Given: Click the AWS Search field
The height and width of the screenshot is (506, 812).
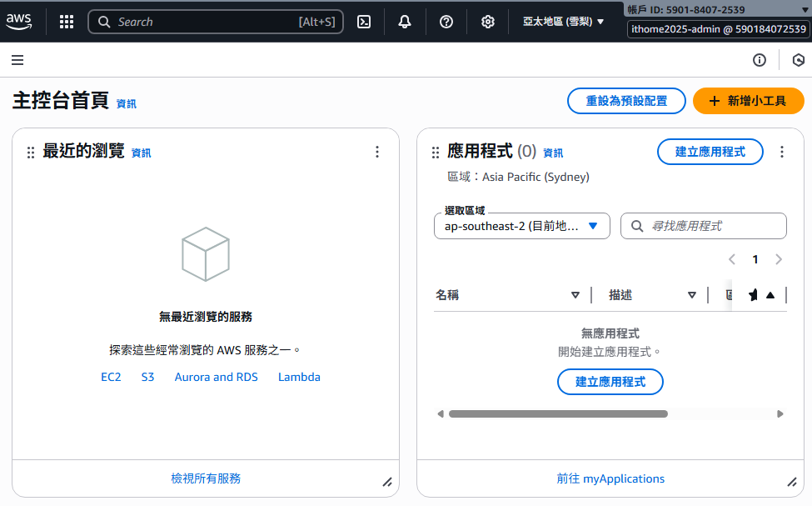Looking at the screenshot, I should 216,22.
